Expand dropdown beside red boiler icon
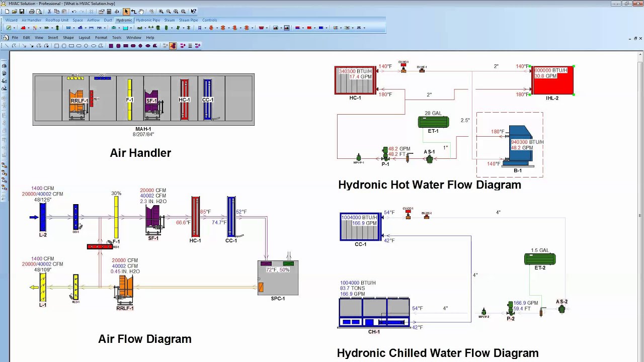Viewport: 644px width, 362px height. 29,28
